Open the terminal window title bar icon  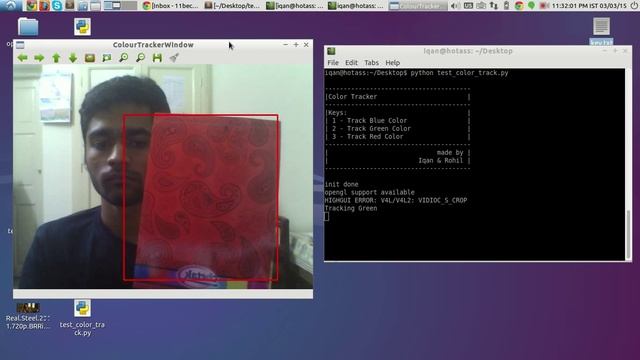tap(331, 51)
